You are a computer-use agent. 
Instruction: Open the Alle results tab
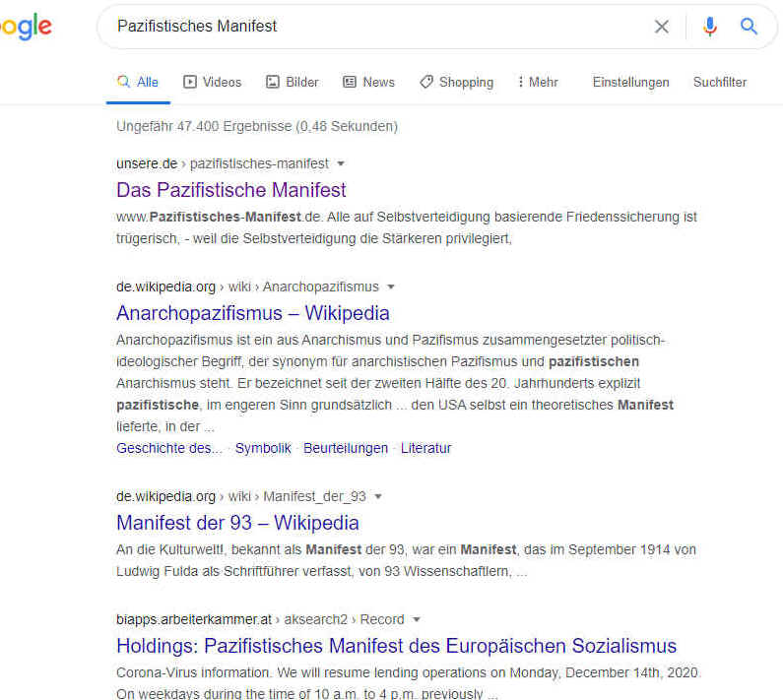pos(138,82)
